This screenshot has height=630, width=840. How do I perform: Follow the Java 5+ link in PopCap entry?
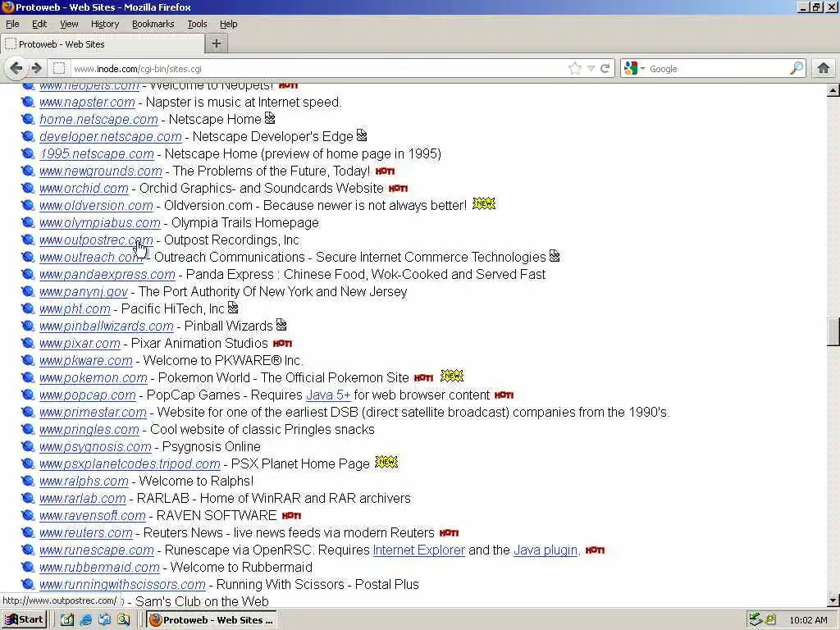point(328,395)
